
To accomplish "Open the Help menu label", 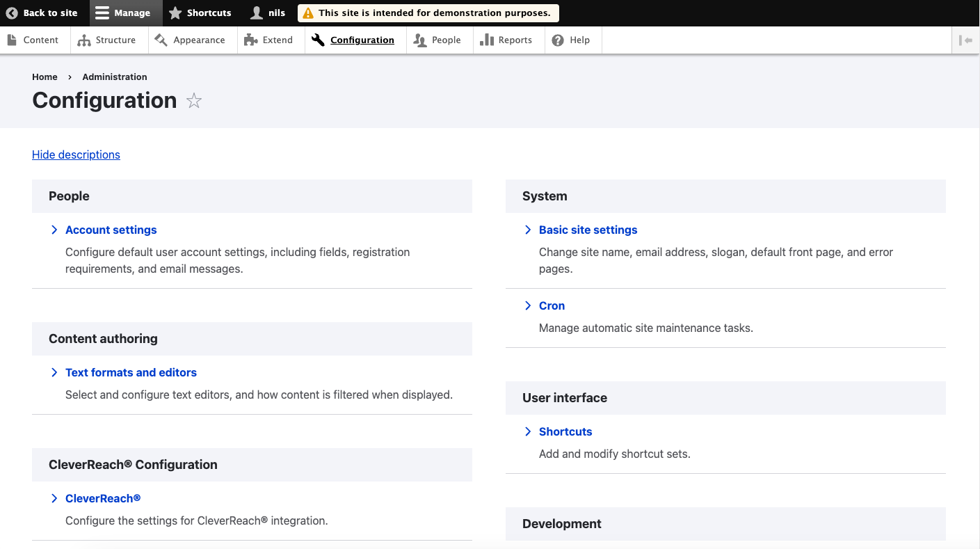I will (x=580, y=40).
